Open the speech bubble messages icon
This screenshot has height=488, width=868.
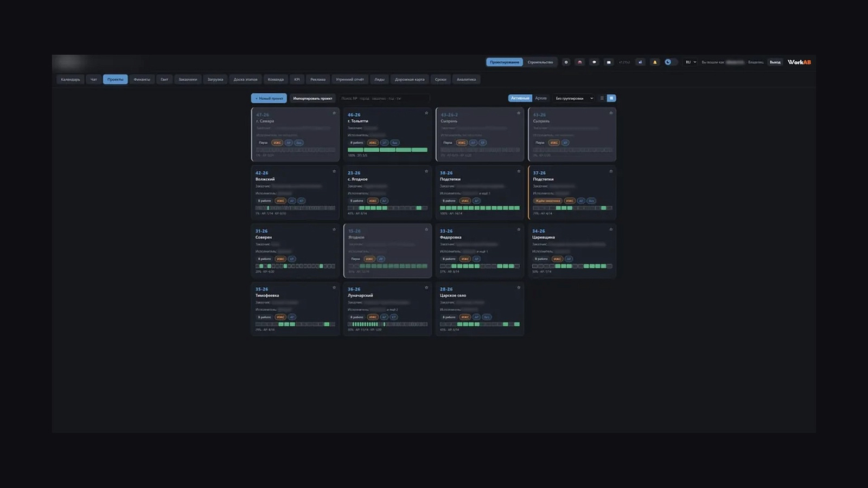pyautogui.click(x=594, y=62)
